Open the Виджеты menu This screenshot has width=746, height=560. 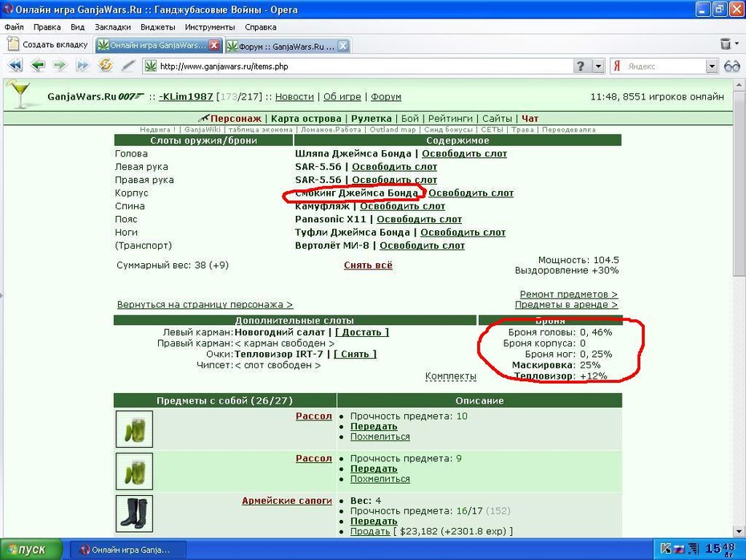[x=158, y=27]
